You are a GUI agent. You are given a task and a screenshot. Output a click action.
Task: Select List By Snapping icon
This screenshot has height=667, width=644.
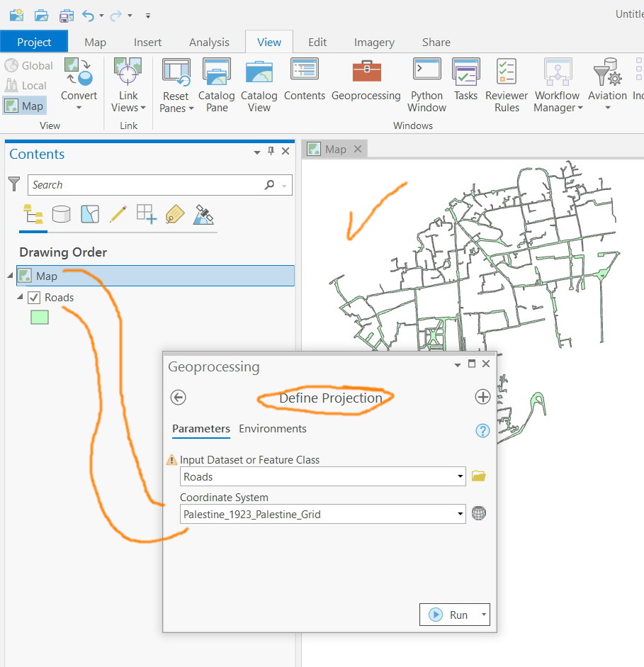point(147,214)
